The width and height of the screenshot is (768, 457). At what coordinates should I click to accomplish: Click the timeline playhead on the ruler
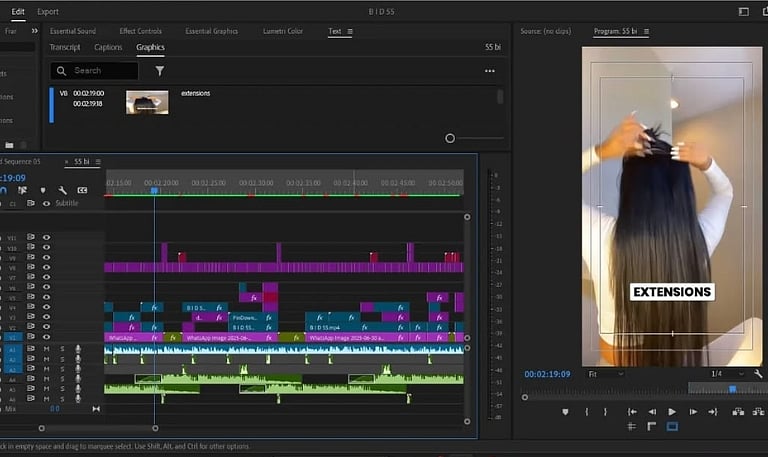tap(154, 190)
